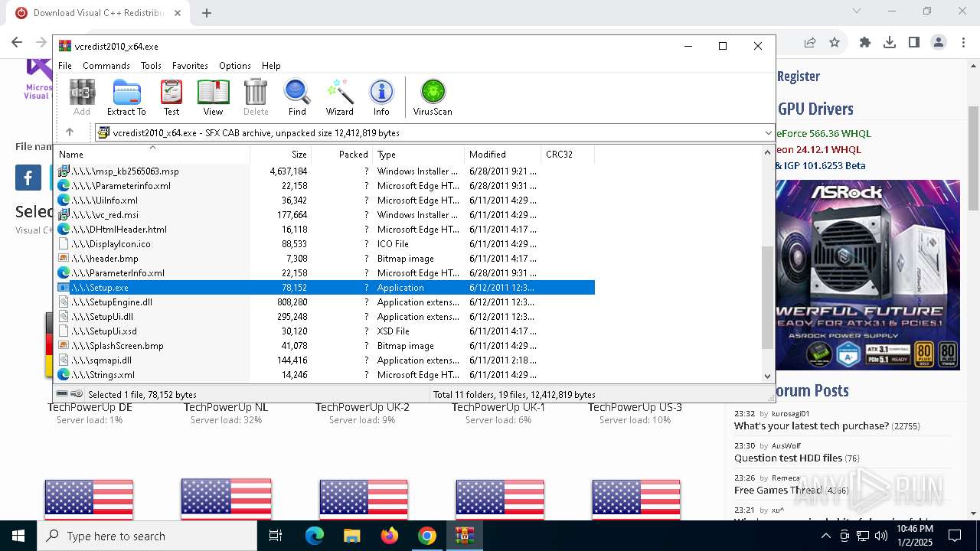Switch to WinRAR in the taskbar
Image resolution: width=980 pixels, height=551 pixels.
pyautogui.click(x=465, y=536)
